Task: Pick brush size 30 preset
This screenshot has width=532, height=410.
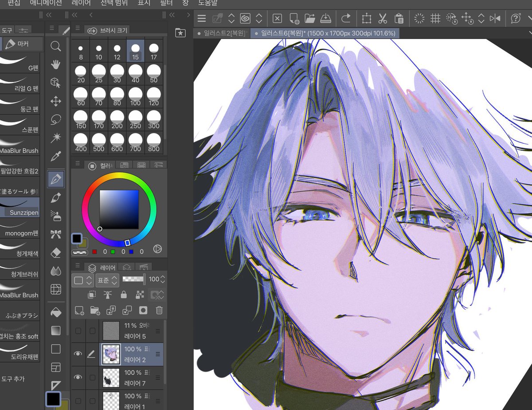Action: pos(117,74)
